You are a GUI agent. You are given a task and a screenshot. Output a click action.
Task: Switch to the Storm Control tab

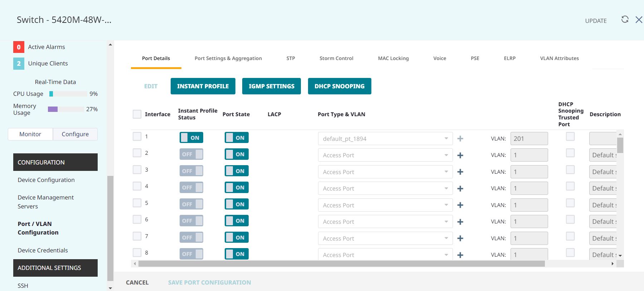pos(336,58)
